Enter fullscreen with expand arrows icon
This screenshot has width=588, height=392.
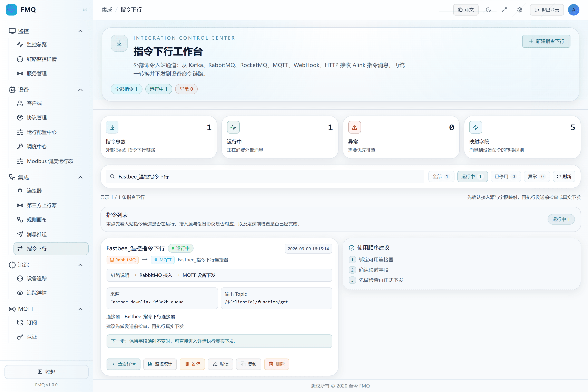pyautogui.click(x=504, y=10)
